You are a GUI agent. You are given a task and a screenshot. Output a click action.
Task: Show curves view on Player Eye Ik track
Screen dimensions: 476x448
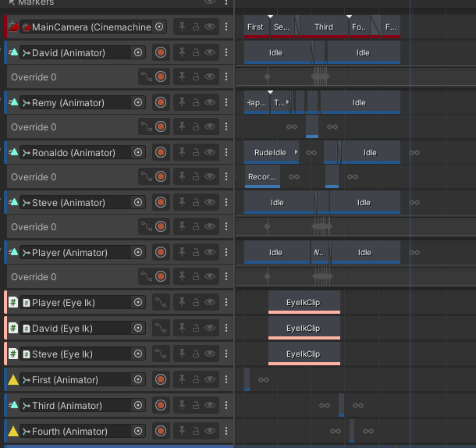pos(161,302)
